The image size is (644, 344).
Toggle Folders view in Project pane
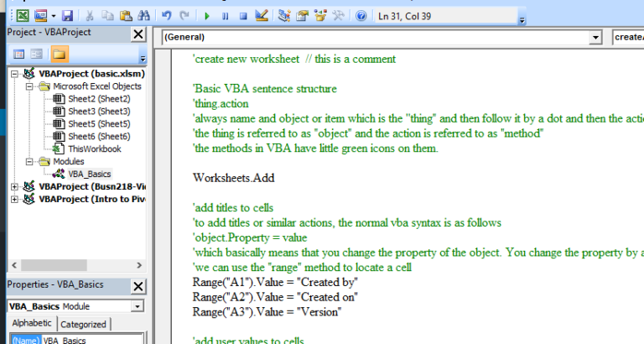(59, 54)
